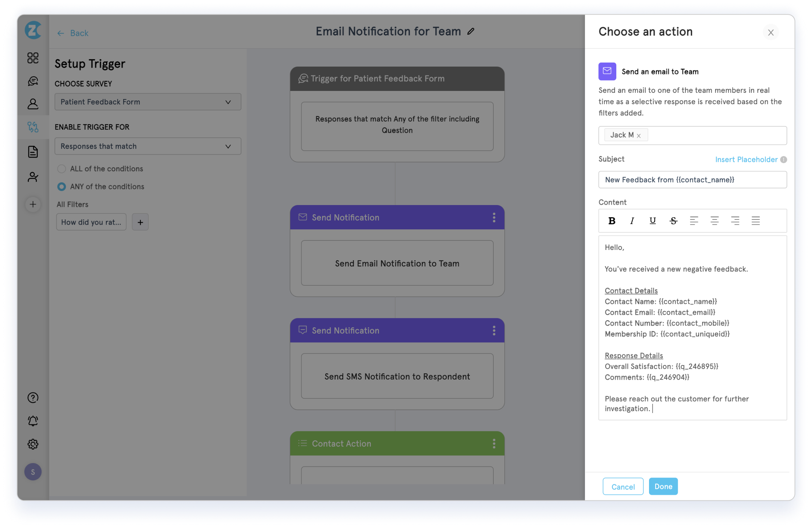Image resolution: width=812 pixels, height=529 pixels.
Task: Select ALL of the conditions radio
Action: (61, 169)
